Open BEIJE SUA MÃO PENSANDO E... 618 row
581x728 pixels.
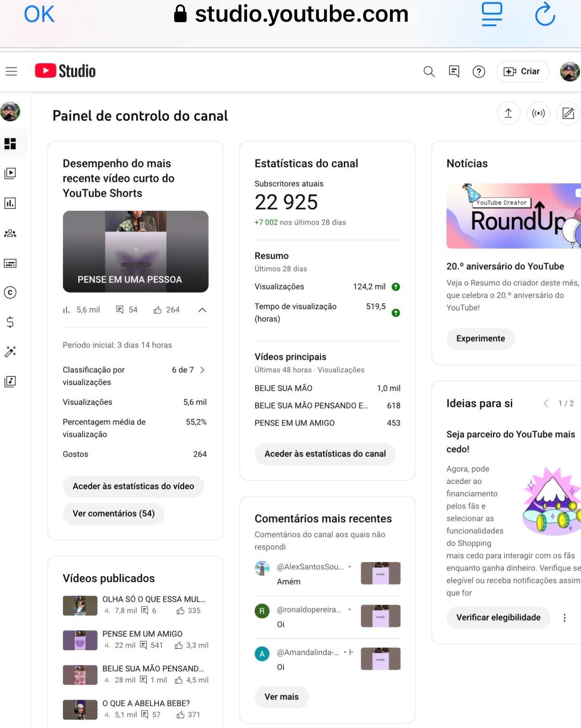[x=328, y=406]
